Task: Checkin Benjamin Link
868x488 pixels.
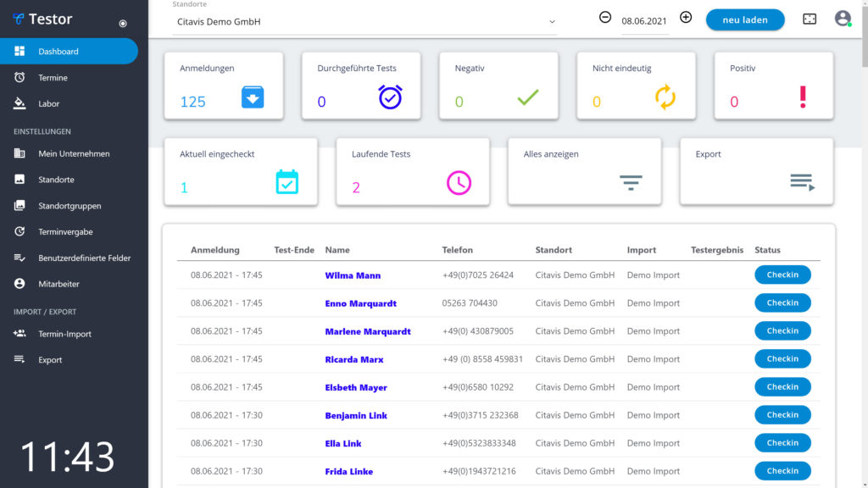Action: (x=782, y=415)
